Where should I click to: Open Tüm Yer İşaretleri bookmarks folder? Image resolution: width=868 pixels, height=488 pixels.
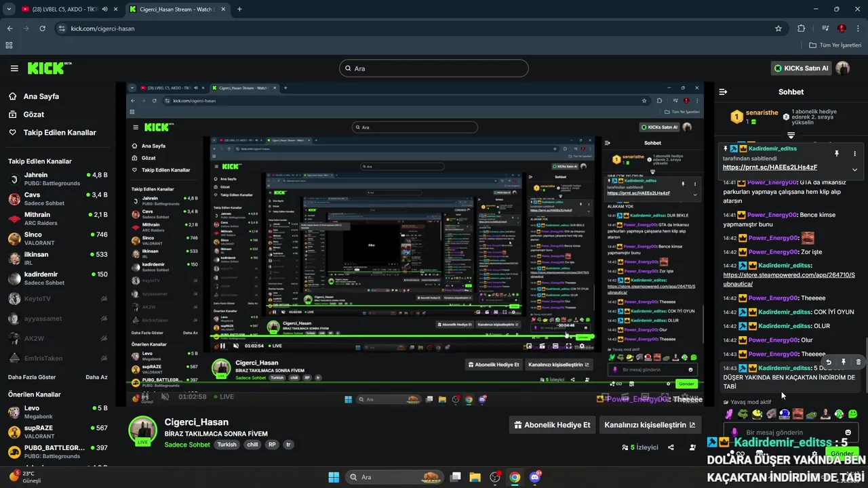click(835, 45)
